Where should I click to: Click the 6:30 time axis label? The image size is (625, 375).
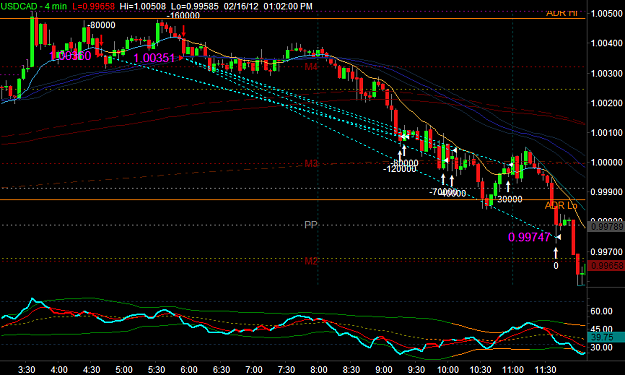pyautogui.click(x=221, y=370)
